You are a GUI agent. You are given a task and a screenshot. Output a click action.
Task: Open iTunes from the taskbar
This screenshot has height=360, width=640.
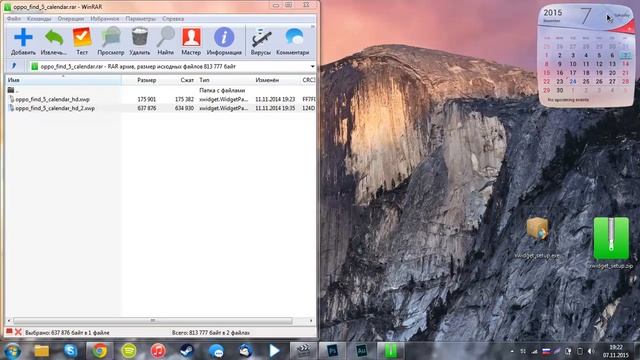click(158, 351)
